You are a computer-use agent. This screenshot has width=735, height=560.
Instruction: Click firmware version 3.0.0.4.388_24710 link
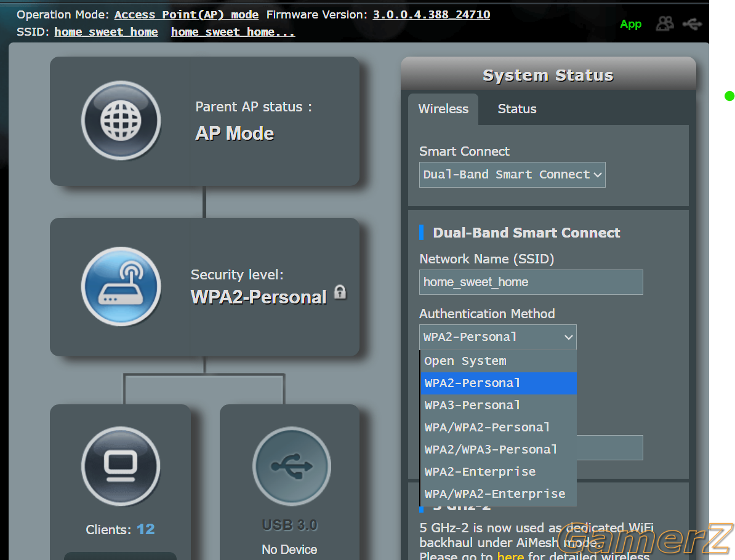(432, 15)
